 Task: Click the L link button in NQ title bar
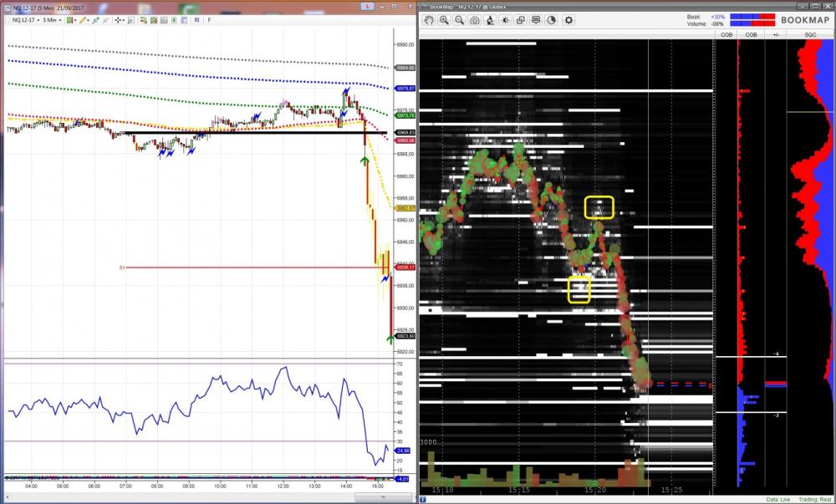(x=367, y=7)
